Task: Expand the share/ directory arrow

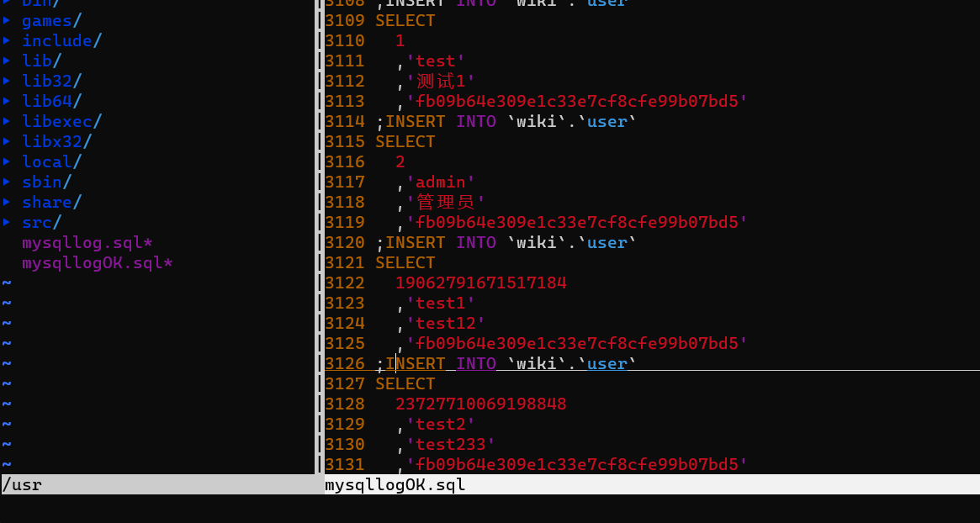Action: tap(6, 201)
